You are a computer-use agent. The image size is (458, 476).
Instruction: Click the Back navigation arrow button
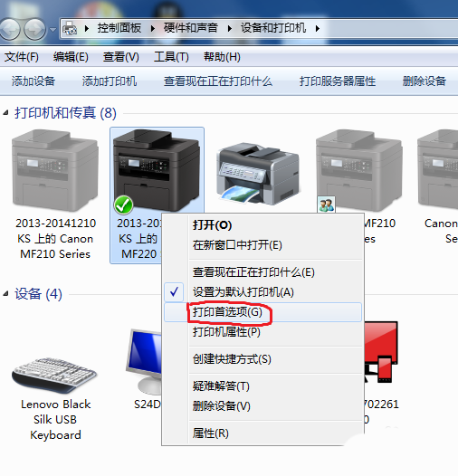[9, 29]
